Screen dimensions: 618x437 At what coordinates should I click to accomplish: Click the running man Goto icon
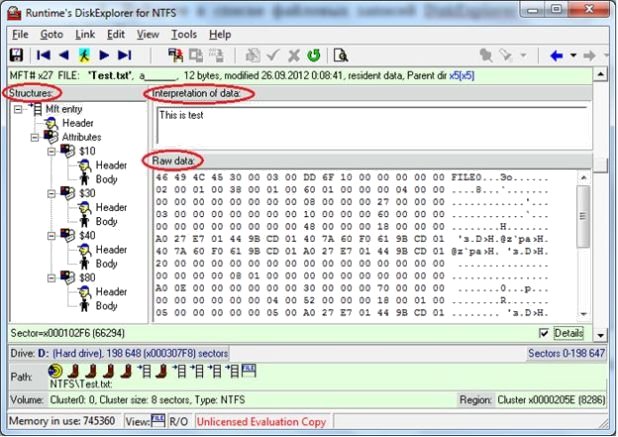click(x=84, y=56)
